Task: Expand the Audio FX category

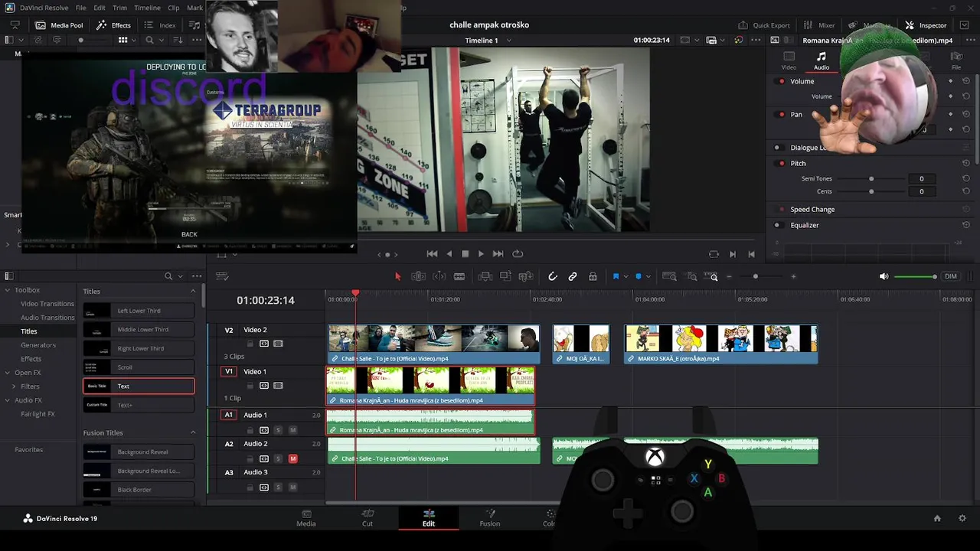Action: click(x=8, y=400)
